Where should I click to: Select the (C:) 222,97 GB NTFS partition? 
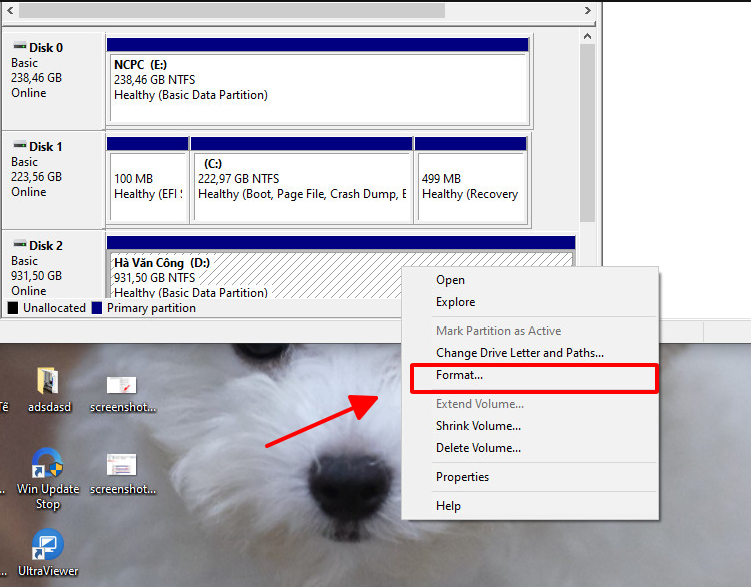pos(302,181)
